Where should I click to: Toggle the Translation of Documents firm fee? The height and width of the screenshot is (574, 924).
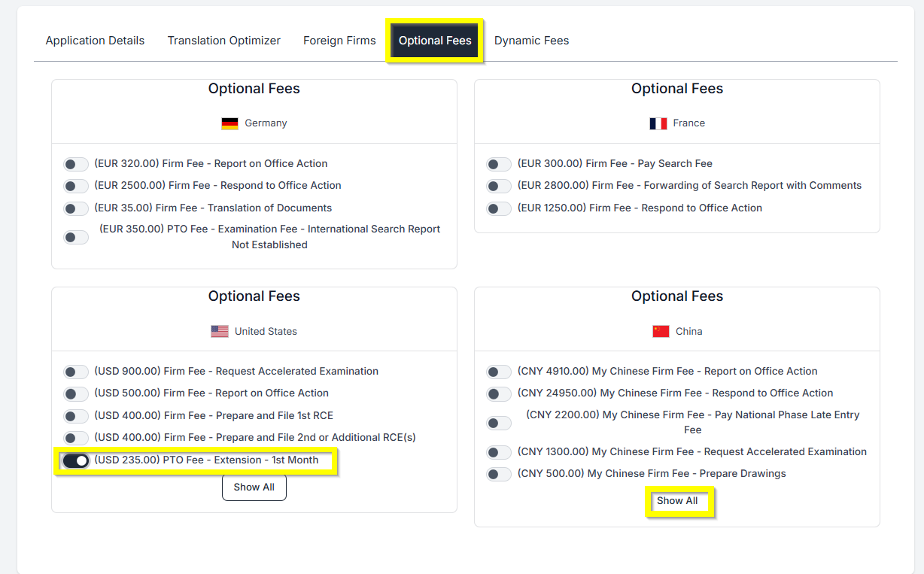[x=76, y=208]
